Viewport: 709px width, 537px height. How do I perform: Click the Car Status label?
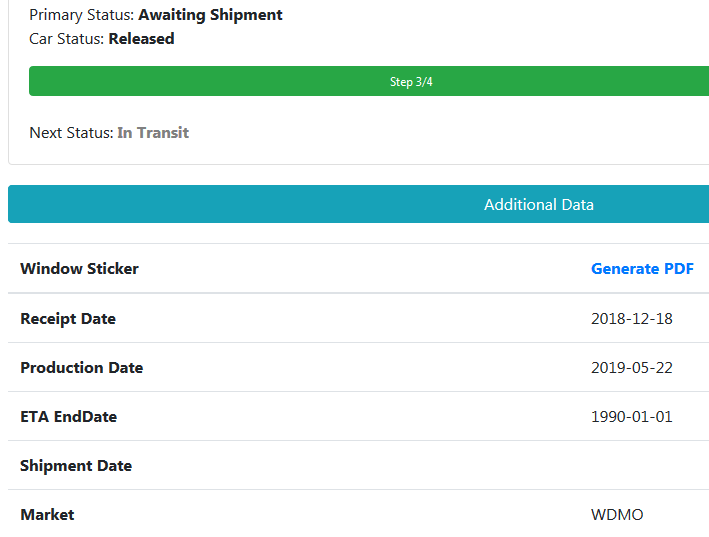[67, 39]
